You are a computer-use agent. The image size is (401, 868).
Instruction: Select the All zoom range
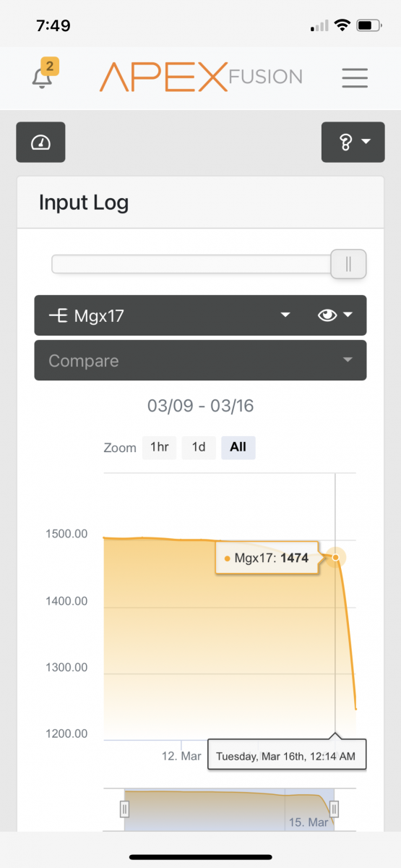[238, 447]
